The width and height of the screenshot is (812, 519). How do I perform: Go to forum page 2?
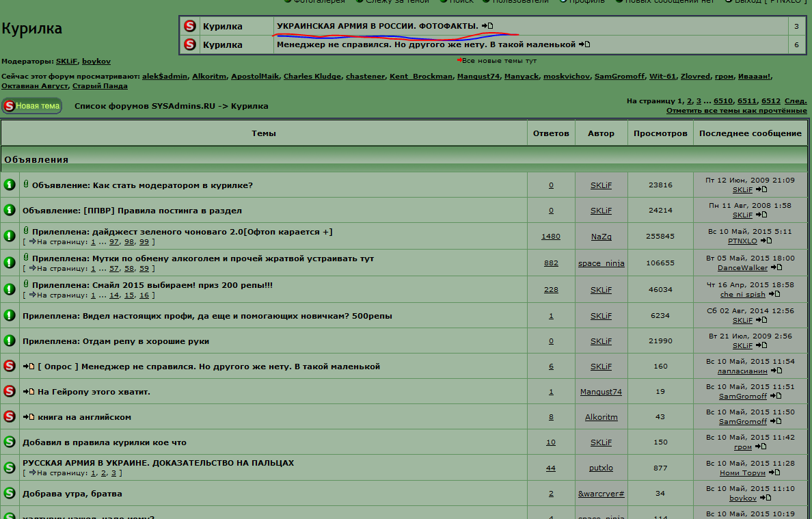(689, 101)
